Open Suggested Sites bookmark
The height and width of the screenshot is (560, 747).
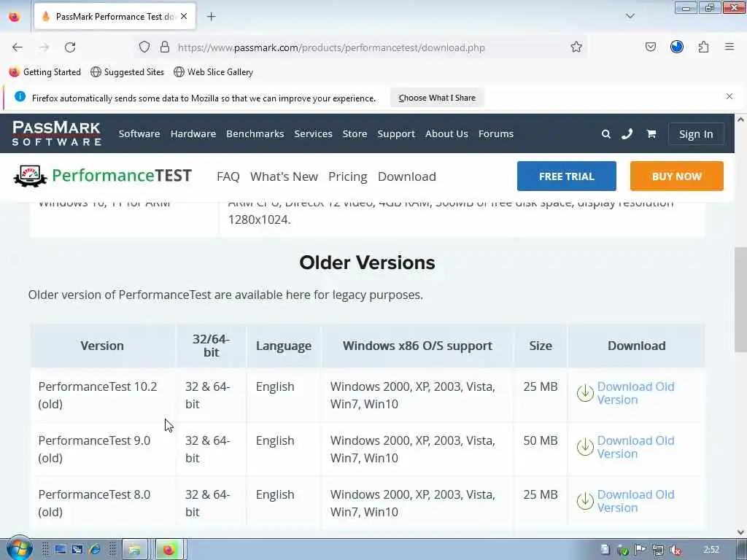click(x=127, y=72)
